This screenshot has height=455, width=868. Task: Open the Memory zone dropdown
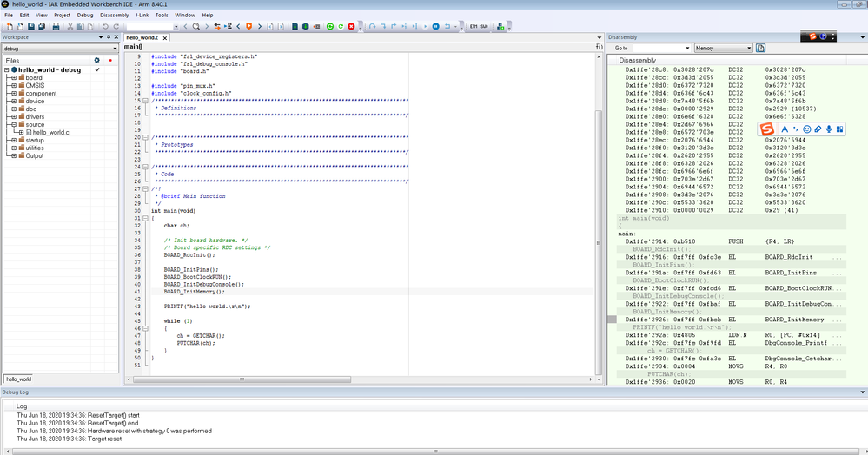pyautogui.click(x=722, y=49)
